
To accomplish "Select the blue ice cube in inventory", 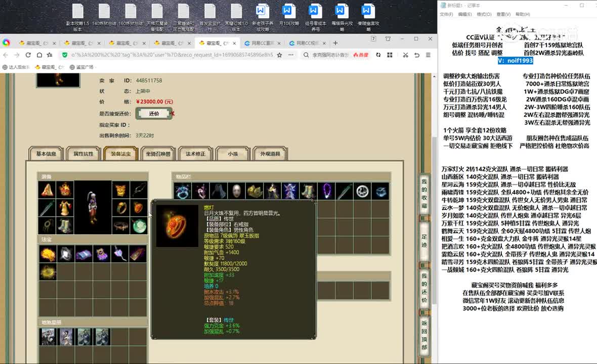I will point(380,191).
